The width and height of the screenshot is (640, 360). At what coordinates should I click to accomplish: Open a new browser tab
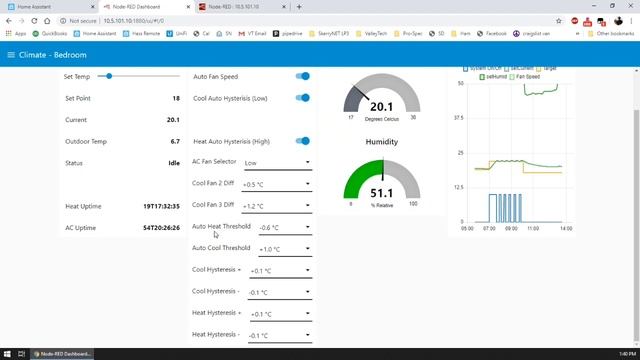pos(299,7)
